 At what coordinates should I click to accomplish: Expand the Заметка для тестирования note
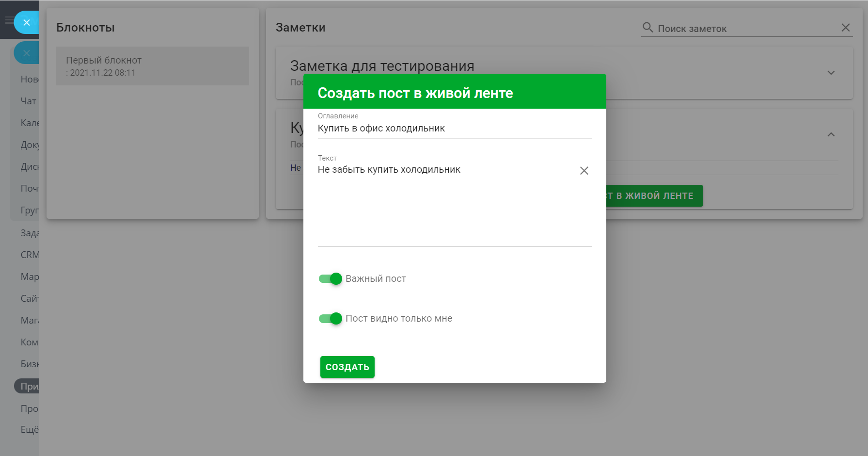click(831, 73)
